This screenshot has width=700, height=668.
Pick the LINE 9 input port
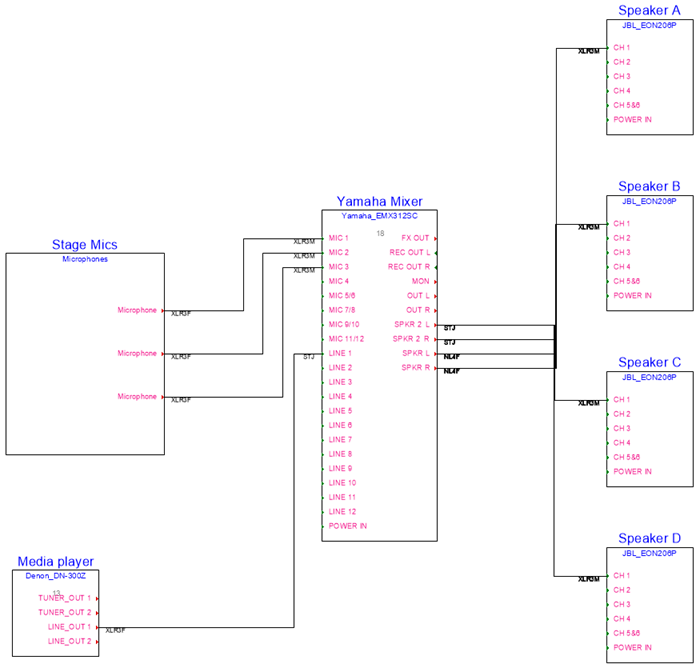coord(340,468)
